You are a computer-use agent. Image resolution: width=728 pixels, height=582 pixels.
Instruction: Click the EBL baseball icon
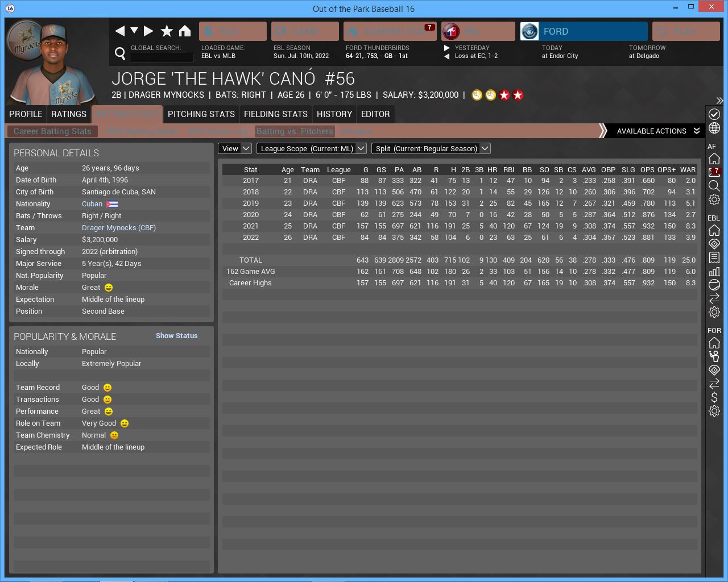[x=714, y=285]
